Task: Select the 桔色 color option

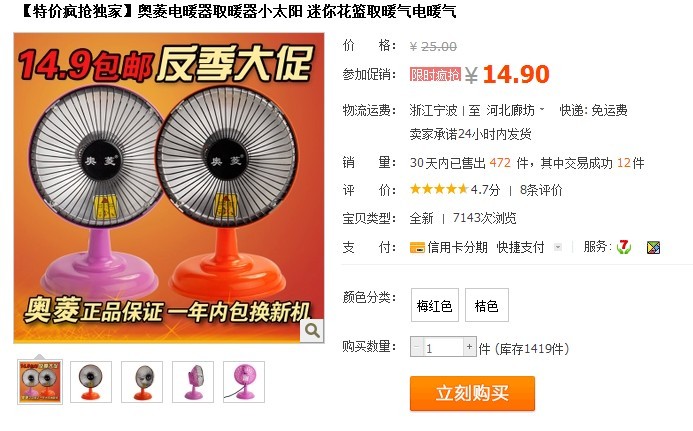Action: 487,305
